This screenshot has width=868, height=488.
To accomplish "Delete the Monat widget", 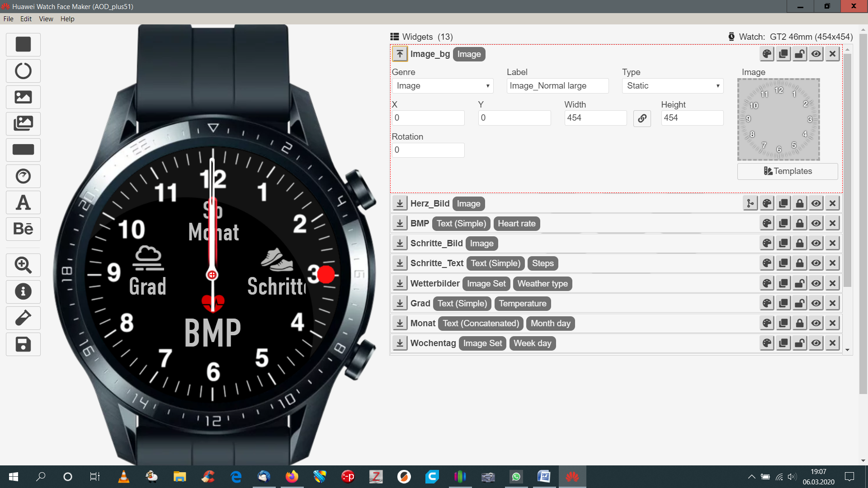I will [832, 323].
